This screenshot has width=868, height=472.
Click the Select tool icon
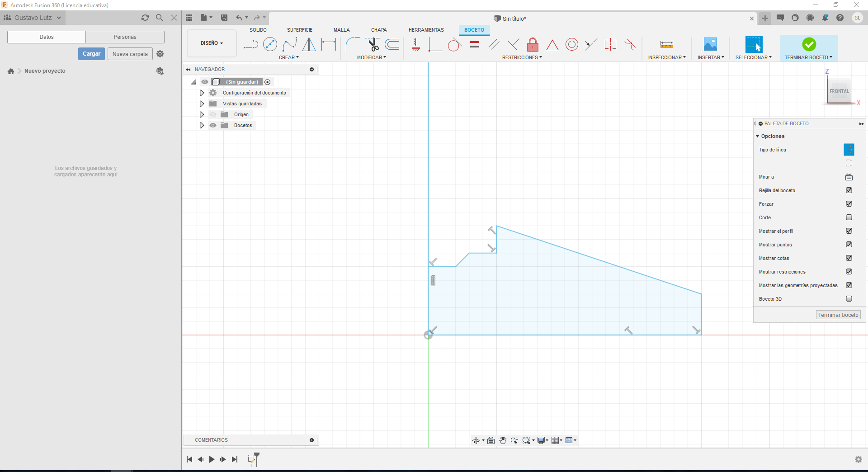click(x=754, y=44)
